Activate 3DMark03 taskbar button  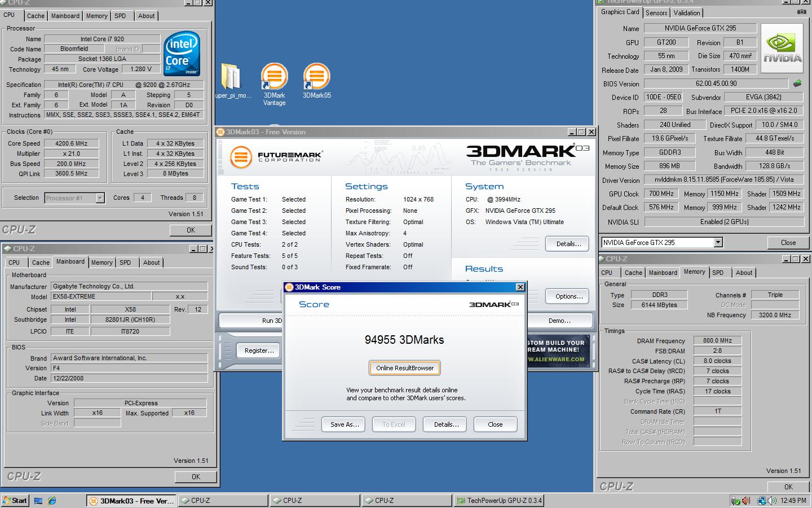tap(131, 501)
